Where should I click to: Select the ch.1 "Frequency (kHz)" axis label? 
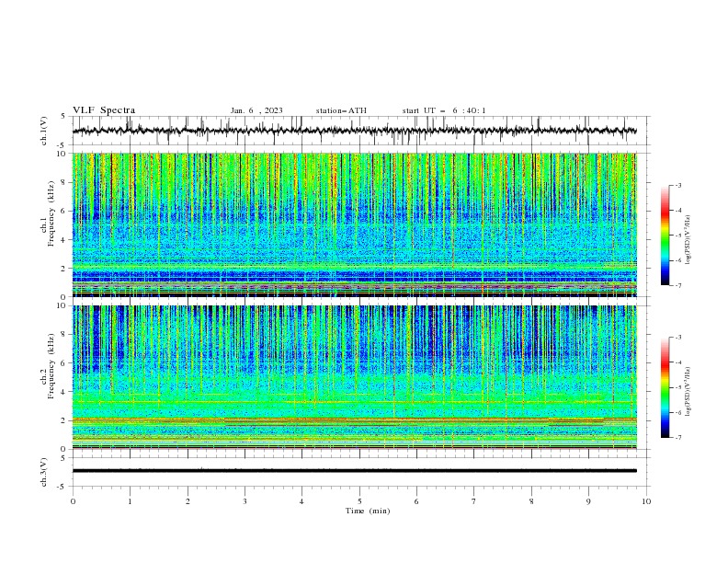point(51,213)
